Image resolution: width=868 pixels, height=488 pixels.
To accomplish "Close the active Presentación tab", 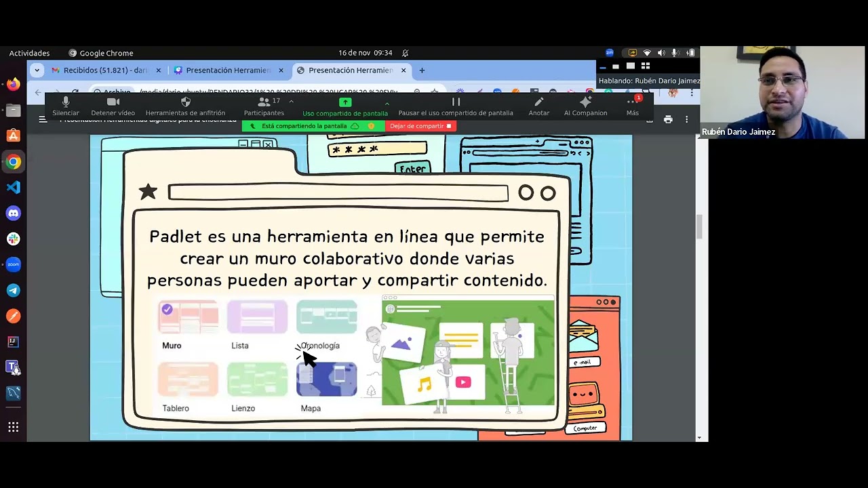I will click(x=403, y=70).
